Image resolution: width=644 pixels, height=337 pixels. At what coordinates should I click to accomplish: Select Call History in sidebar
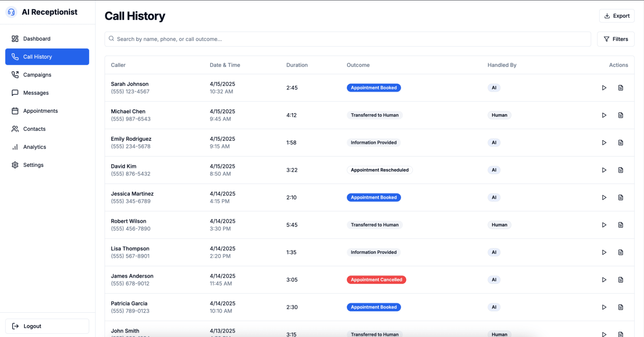47,57
